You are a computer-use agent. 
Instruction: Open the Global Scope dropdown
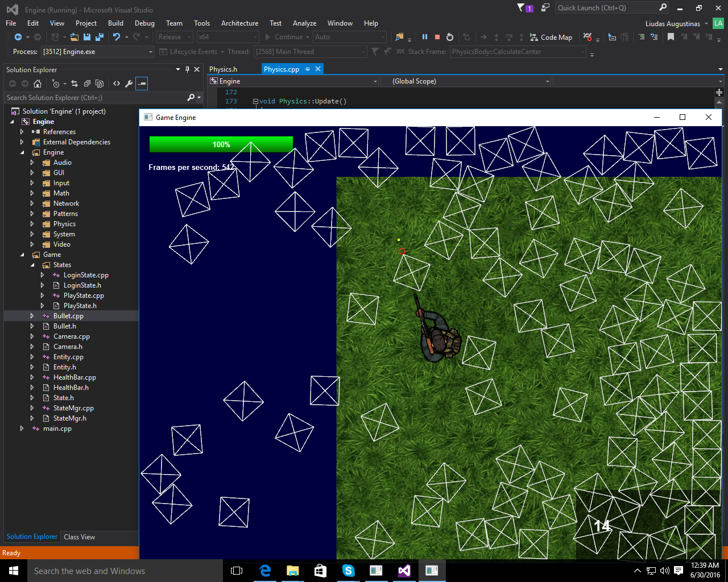tap(465, 81)
